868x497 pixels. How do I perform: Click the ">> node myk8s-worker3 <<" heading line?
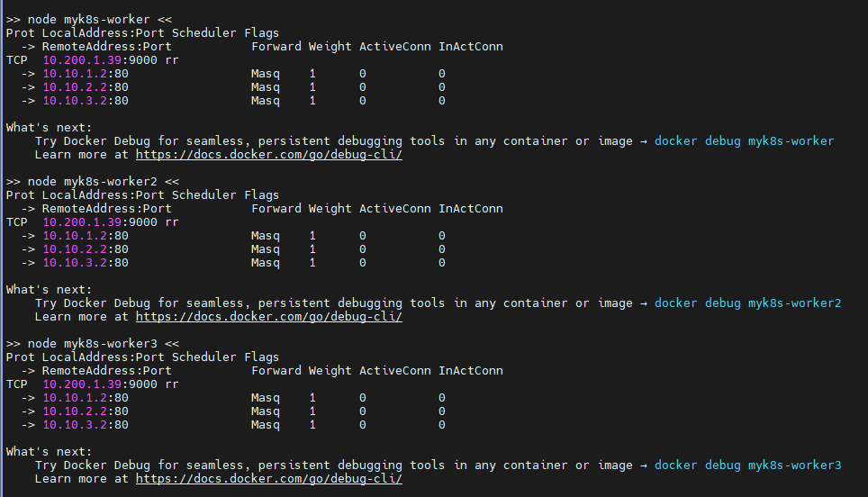[92, 343]
